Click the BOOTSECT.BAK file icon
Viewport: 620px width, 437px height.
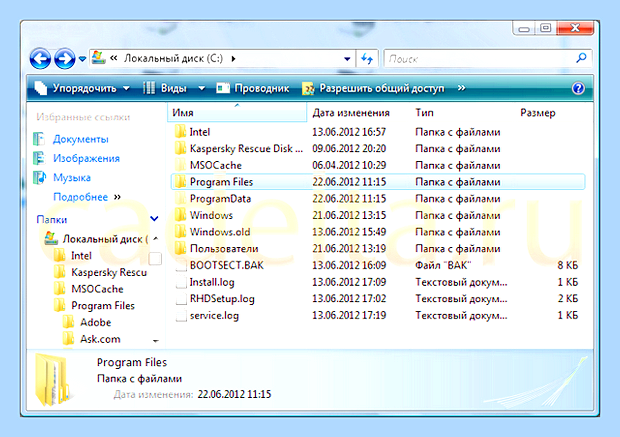pos(181,265)
